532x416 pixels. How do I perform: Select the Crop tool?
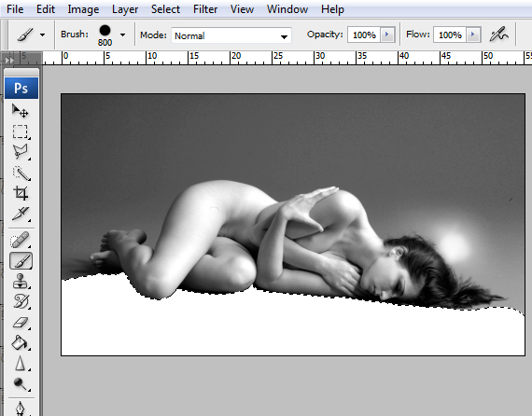click(21, 193)
